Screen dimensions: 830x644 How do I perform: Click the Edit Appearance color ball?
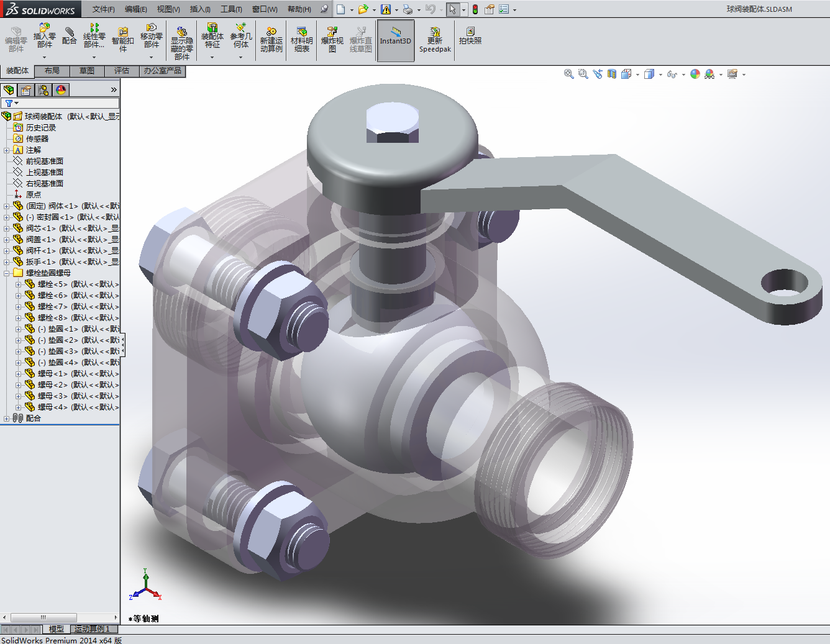(x=695, y=74)
